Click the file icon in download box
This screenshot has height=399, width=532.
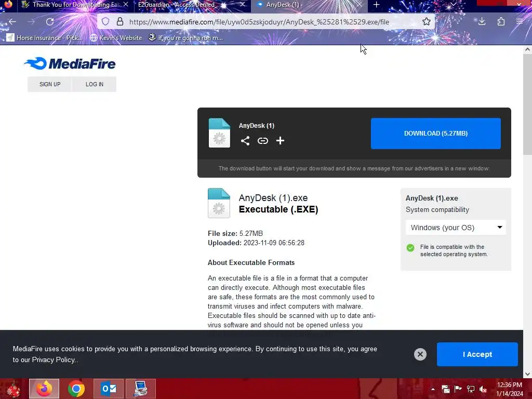pyautogui.click(x=219, y=133)
